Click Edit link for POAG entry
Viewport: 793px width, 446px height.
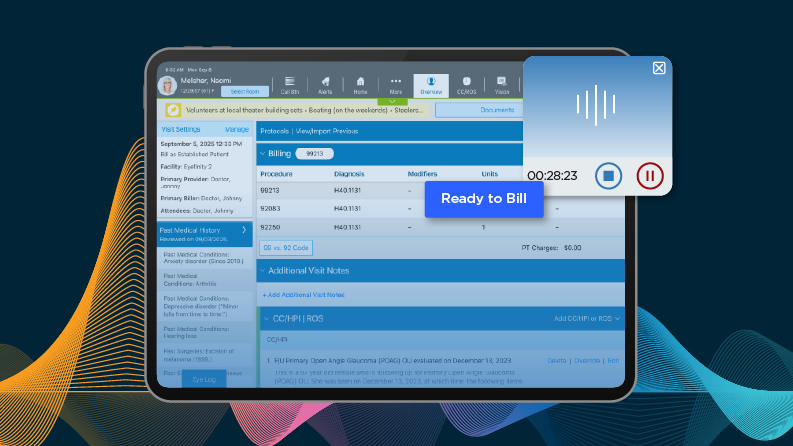613,361
